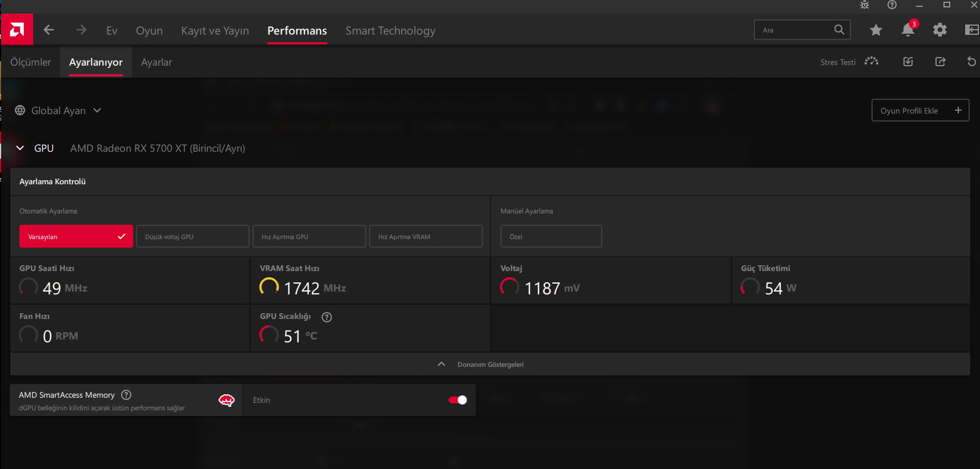This screenshot has height=469, width=980.
Task: Click the export tuning profile icon
Action: 941,62
